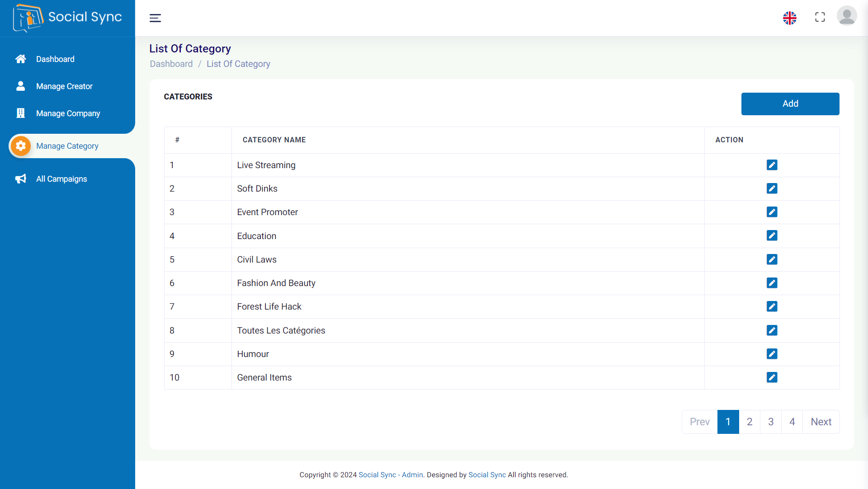868x489 pixels.
Task: Select the All Campaigns megaphone icon
Action: [x=21, y=179]
